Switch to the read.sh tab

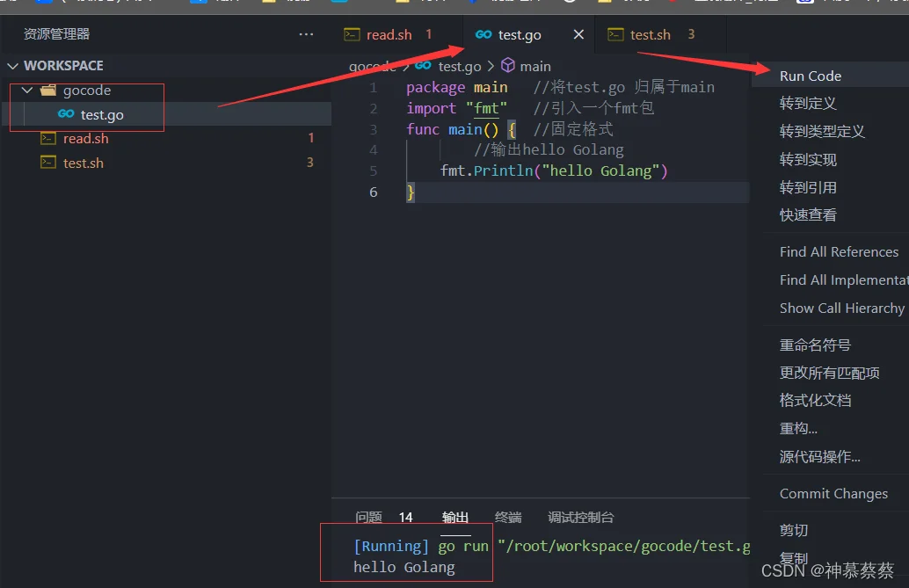389,35
